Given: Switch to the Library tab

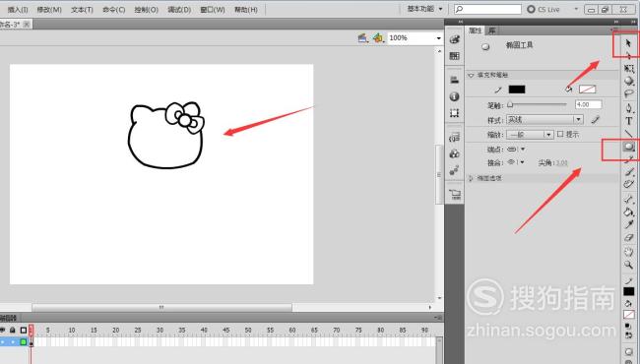Looking at the screenshot, I should 492,30.
